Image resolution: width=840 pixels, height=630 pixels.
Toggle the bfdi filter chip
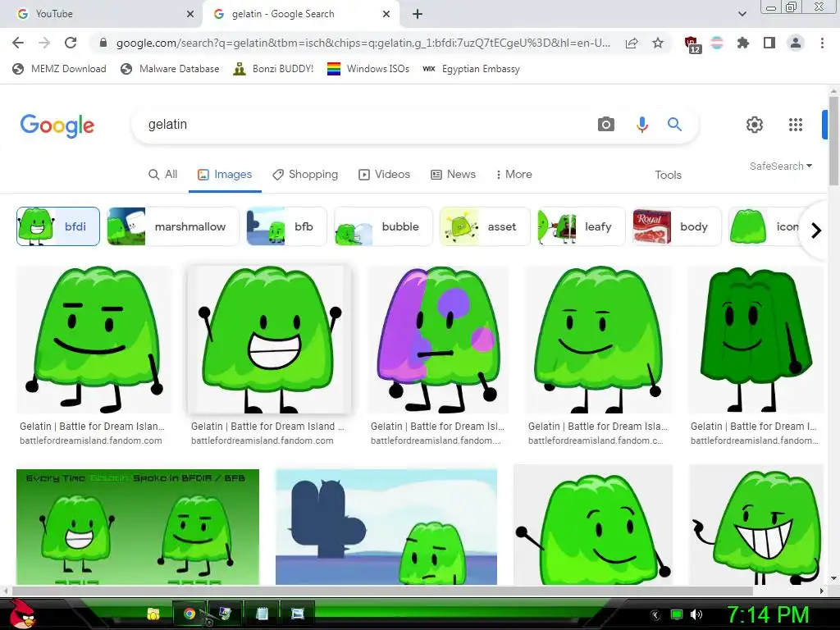click(x=58, y=226)
